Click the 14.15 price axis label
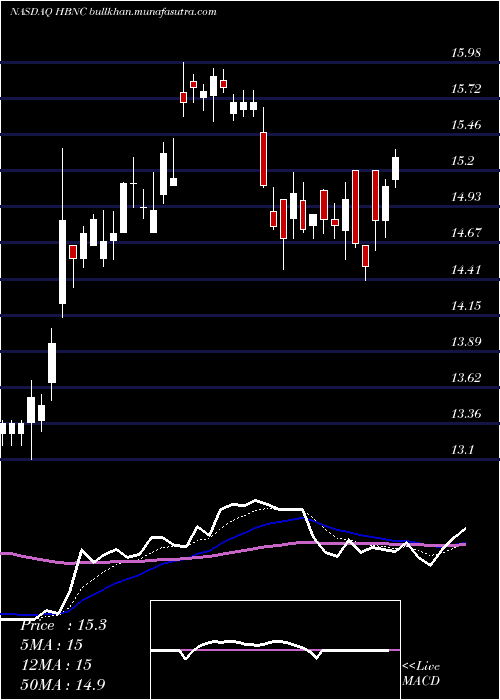 point(466,306)
